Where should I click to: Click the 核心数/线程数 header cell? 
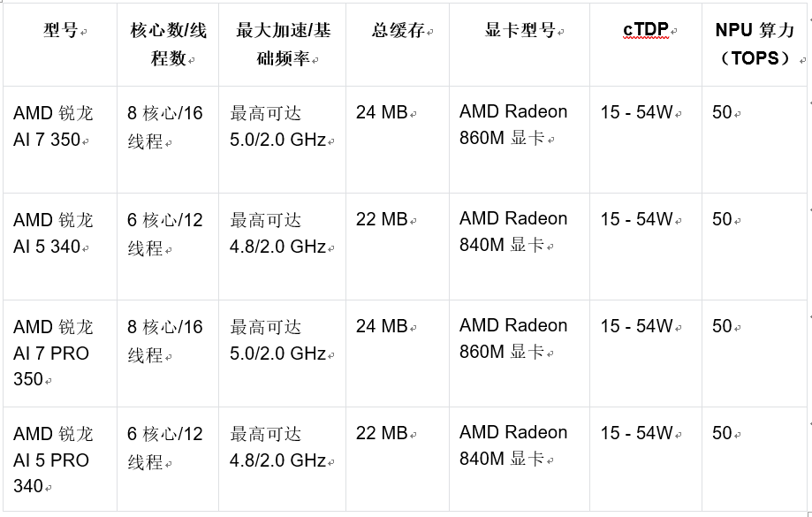click(x=168, y=44)
